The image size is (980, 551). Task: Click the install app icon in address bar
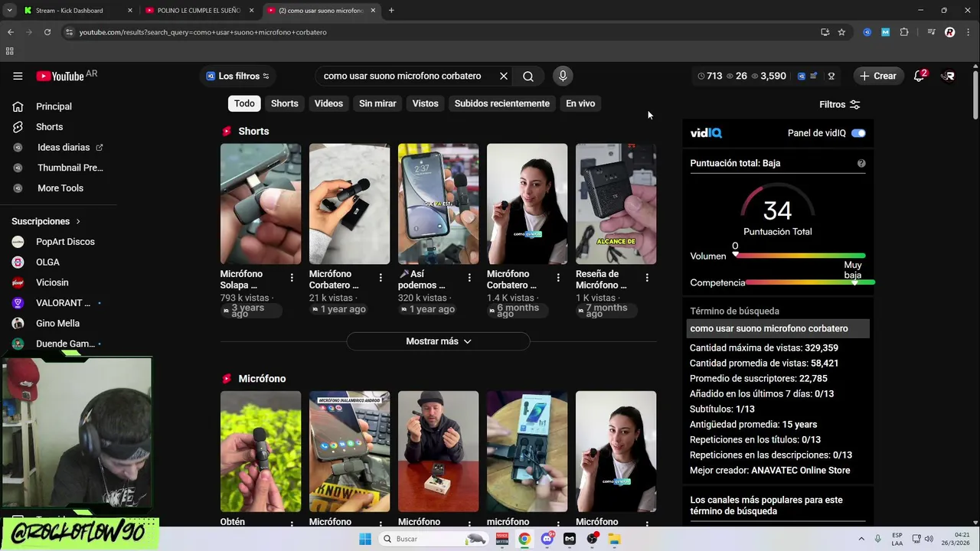point(825,32)
